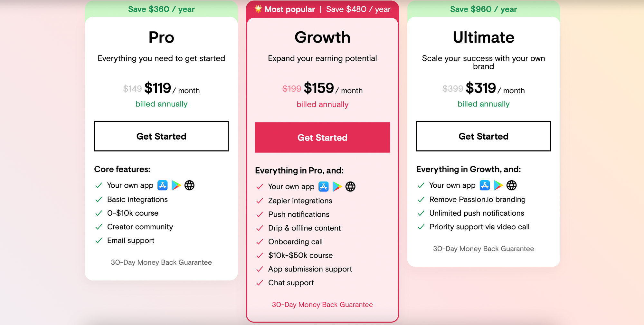Click the Google Play icon in the Ultimate plan
The height and width of the screenshot is (325, 644).
coord(498,185)
